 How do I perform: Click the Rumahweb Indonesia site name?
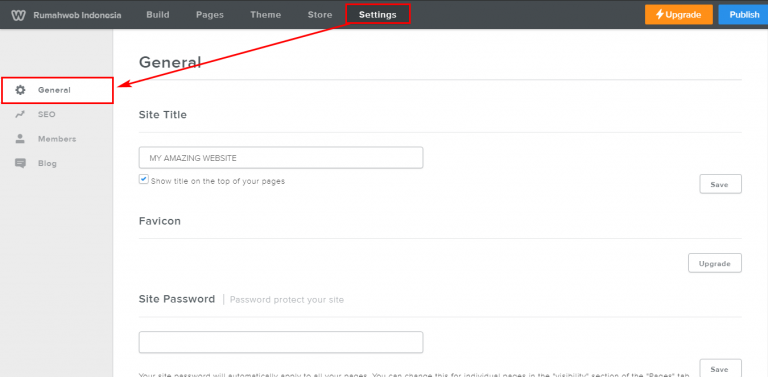(x=77, y=15)
